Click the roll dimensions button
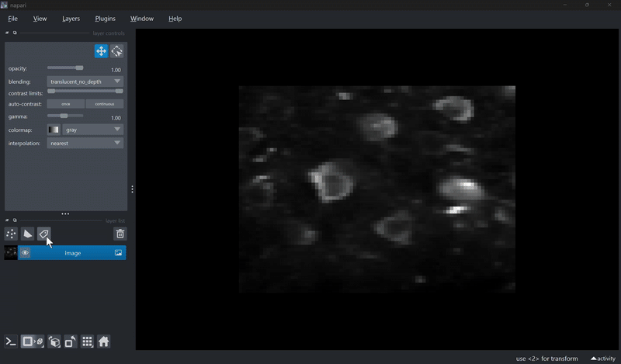The width and height of the screenshot is (621, 364). point(54,341)
